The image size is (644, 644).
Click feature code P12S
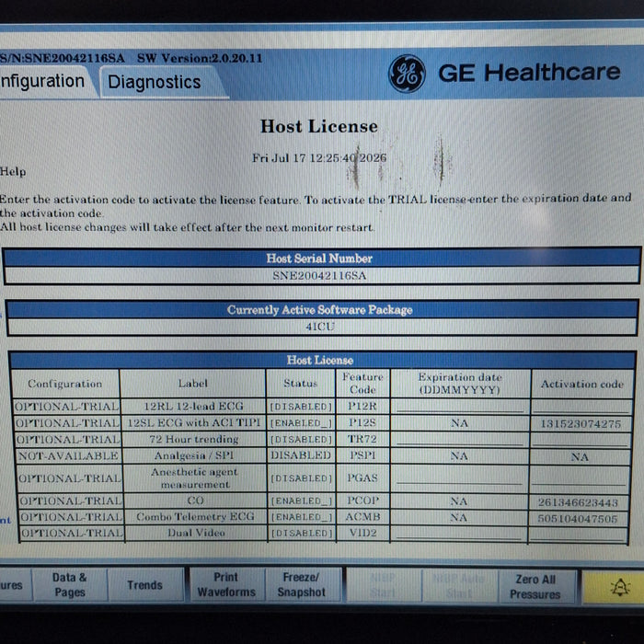coord(362,422)
